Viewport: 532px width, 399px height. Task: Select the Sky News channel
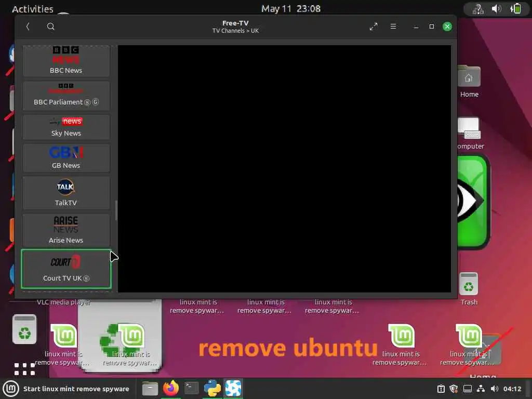tap(66, 127)
